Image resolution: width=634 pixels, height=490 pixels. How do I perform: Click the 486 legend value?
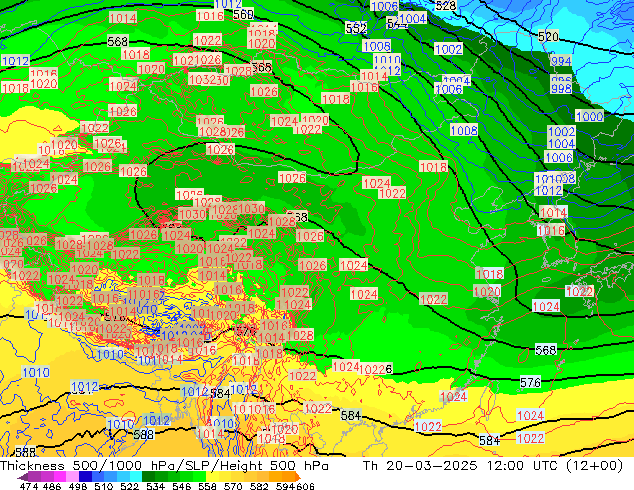tap(52, 486)
